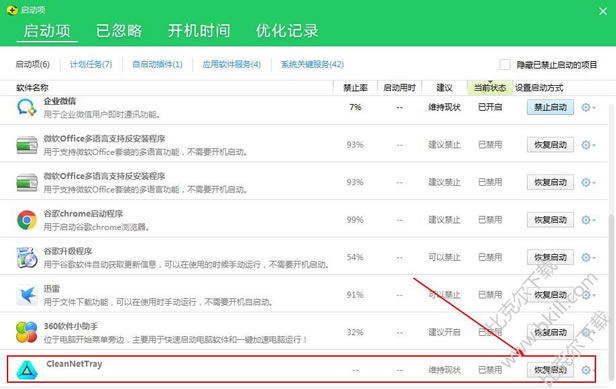Click the 360 logo in title bar
This screenshot has width=616, height=389.
12,10
